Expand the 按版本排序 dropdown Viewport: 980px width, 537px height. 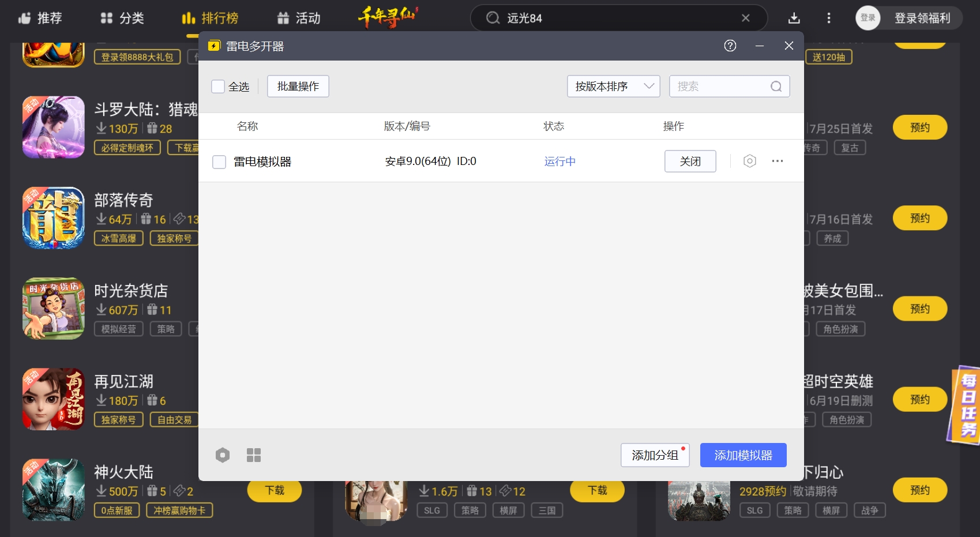614,87
